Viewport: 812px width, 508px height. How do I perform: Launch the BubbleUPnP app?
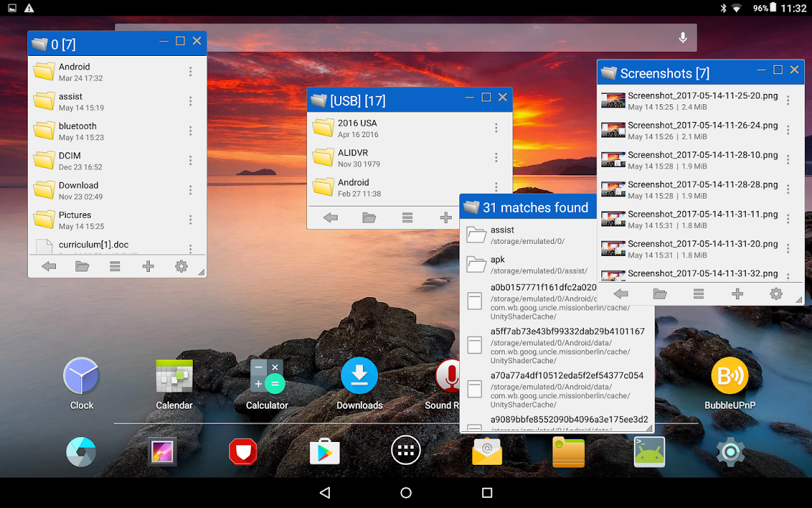[730, 384]
